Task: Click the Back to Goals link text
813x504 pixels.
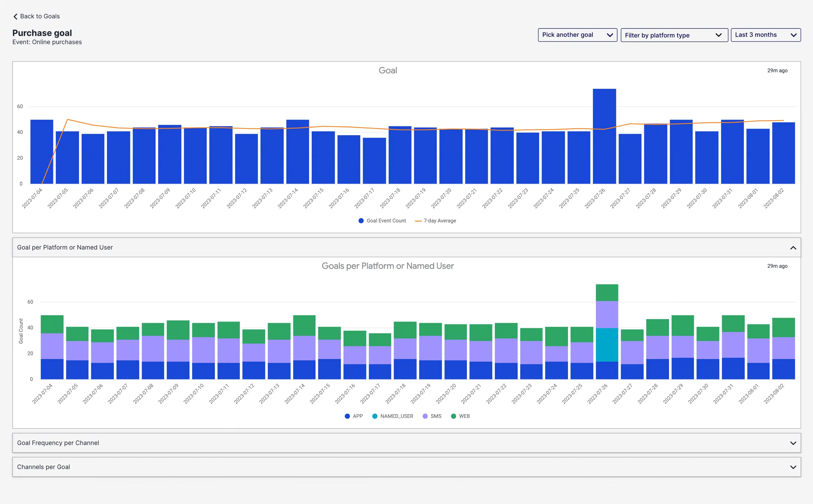Action: tap(40, 16)
